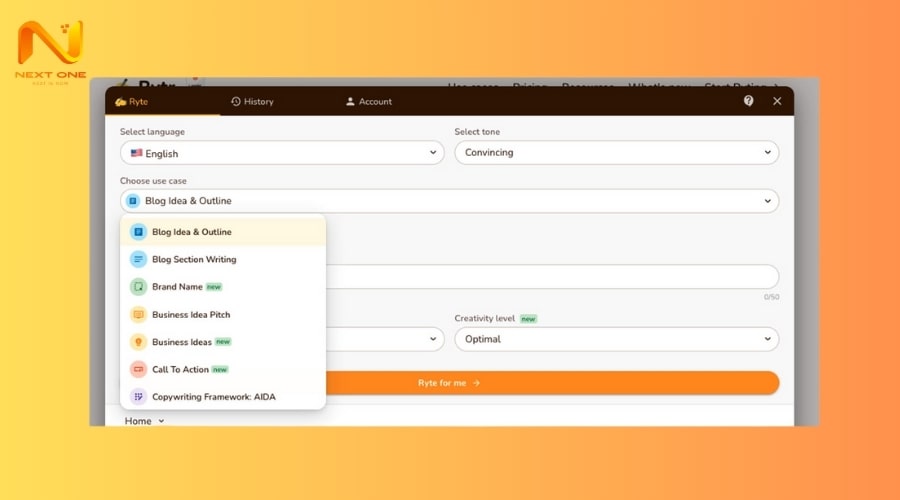Click the help question mark icon

(749, 101)
